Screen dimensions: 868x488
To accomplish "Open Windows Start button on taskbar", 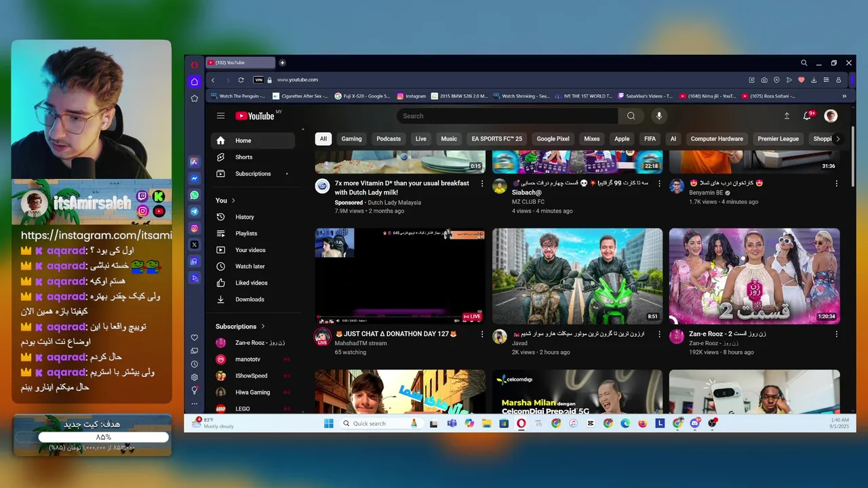I will 329,423.
